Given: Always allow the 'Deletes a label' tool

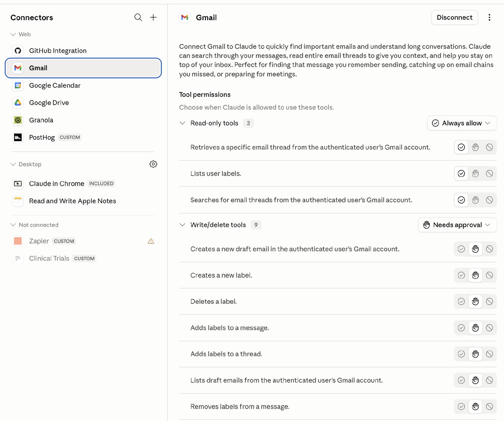Looking at the screenshot, I should point(461,301).
